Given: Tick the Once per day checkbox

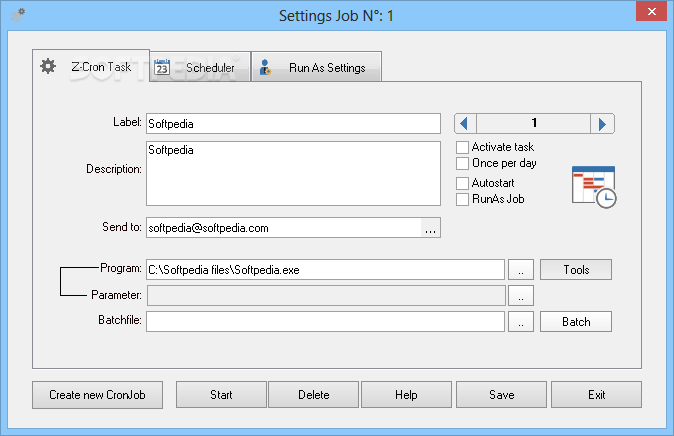Looking at the screenshot, I should pyautogui.click(x=463, y=163).
